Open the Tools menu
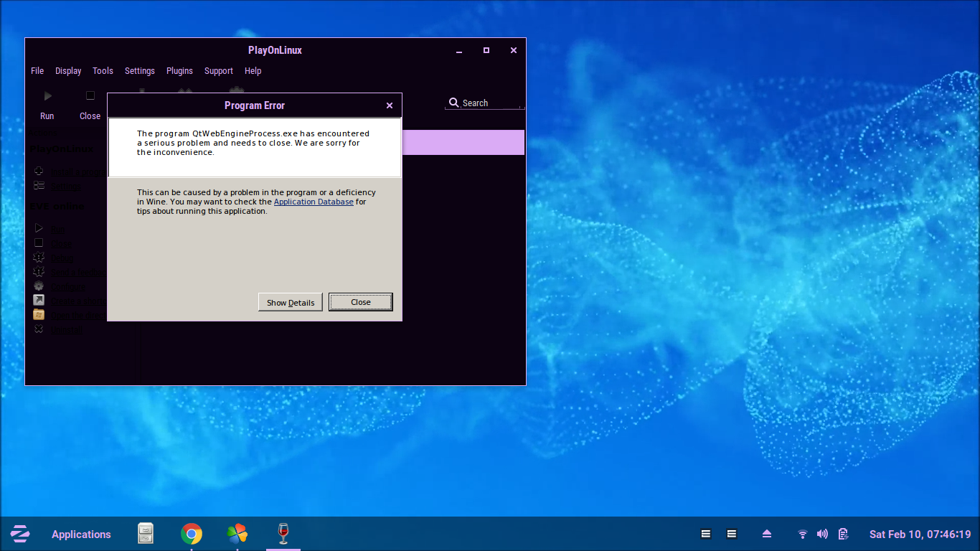The width and height of the screenshot is (980, 551). [x=103, y=71]
